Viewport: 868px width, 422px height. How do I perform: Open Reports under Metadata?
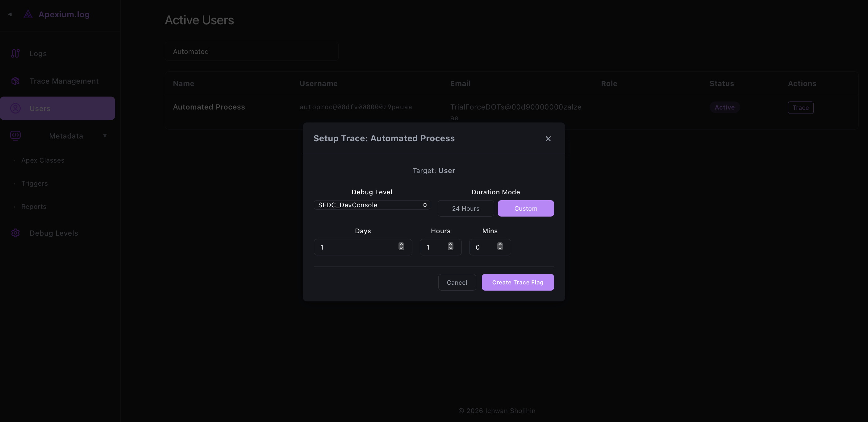[x=34, y=206]
